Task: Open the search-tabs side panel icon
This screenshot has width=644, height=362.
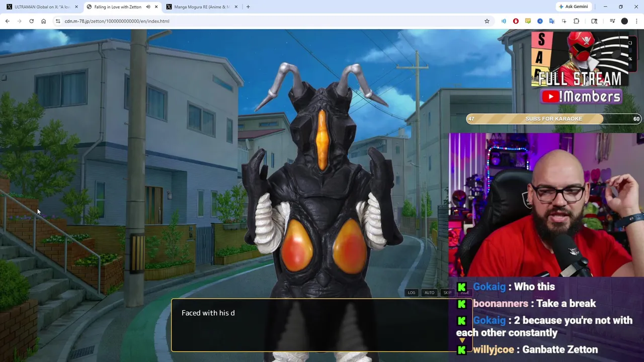Action: pos(594,21)
